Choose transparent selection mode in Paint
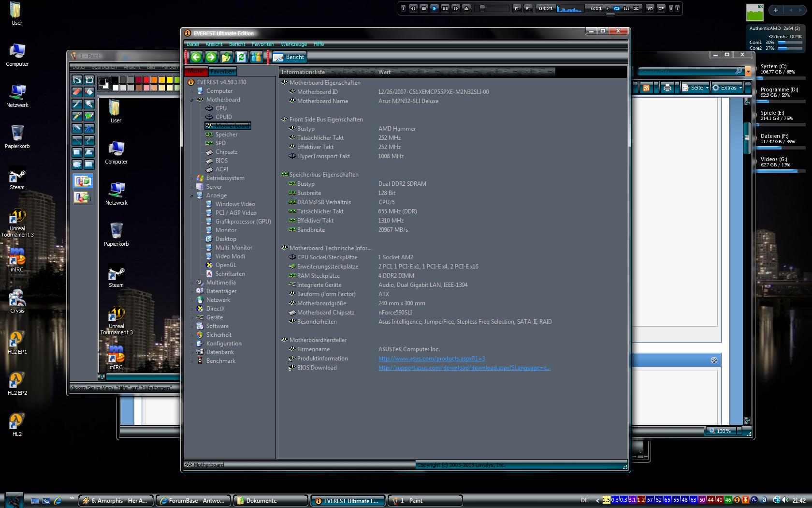The image size is (812, 508). click(83, 197)
